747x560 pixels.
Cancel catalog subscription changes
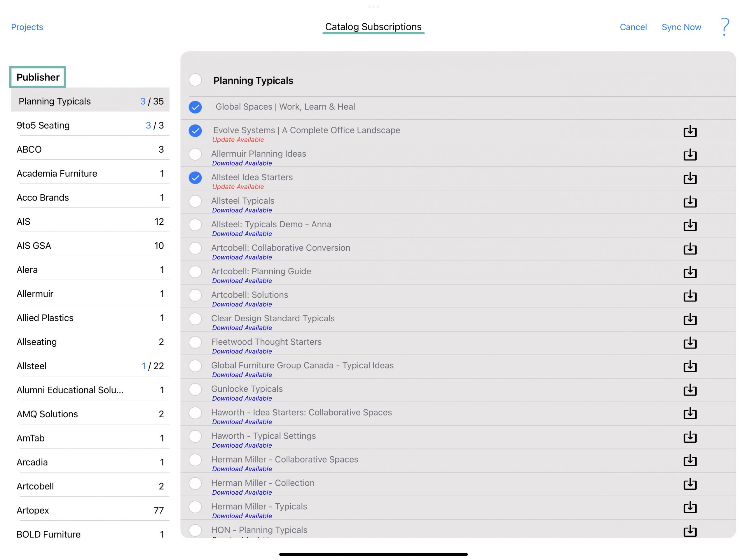click(x=633, y=27)
